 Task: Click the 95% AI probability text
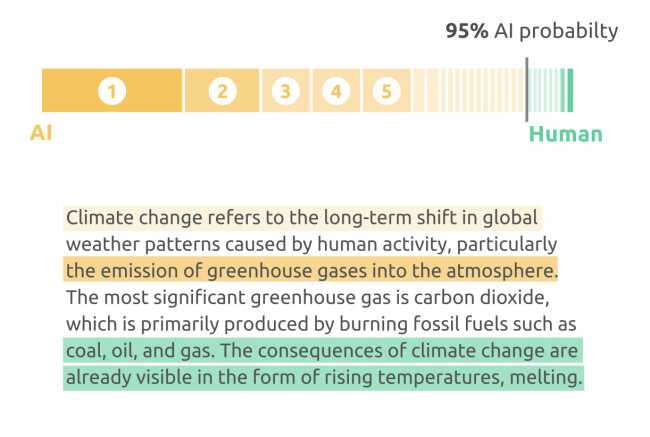point(531,31)
